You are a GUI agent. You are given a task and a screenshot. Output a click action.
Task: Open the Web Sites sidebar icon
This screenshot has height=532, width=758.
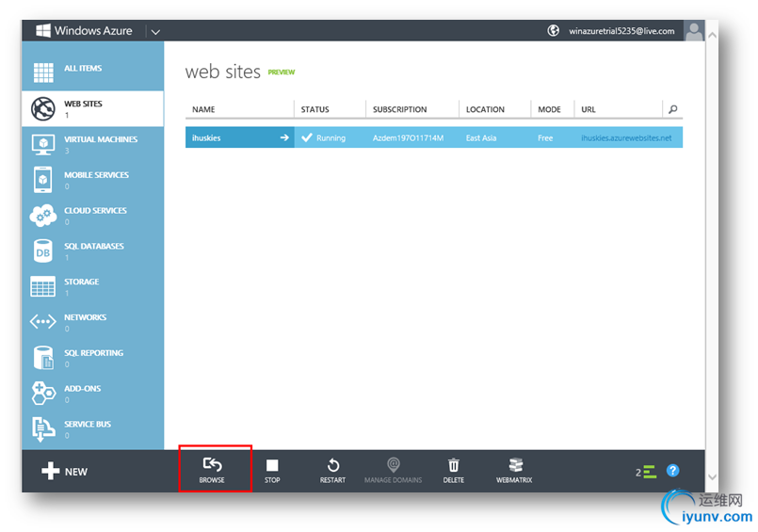43,108
